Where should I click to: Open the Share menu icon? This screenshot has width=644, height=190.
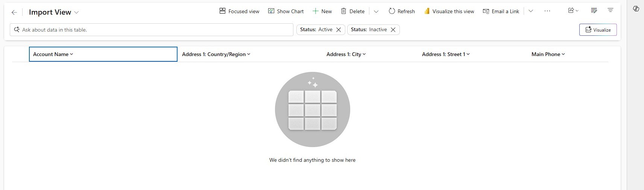tap(573, 11)
